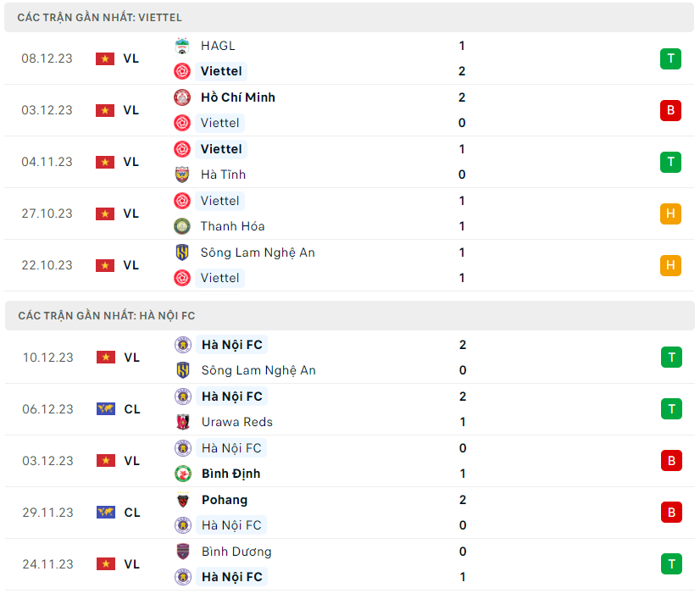Click the Pohang club badge

183,500
